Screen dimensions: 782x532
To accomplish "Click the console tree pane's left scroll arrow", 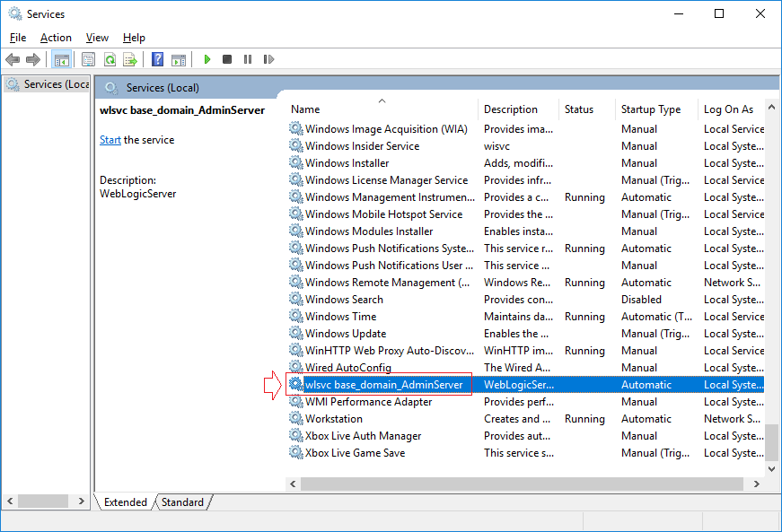I will pos(10,501).
